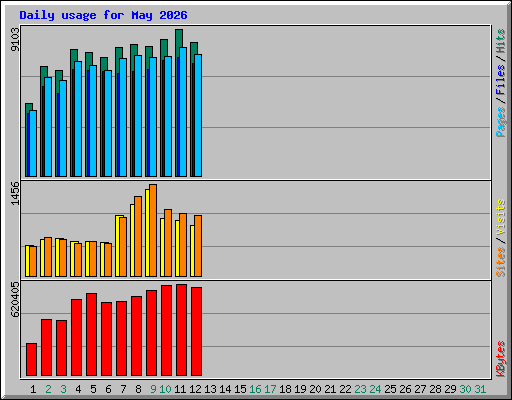
Task: Click the 'Files' legend label
Action: [501, 79]
